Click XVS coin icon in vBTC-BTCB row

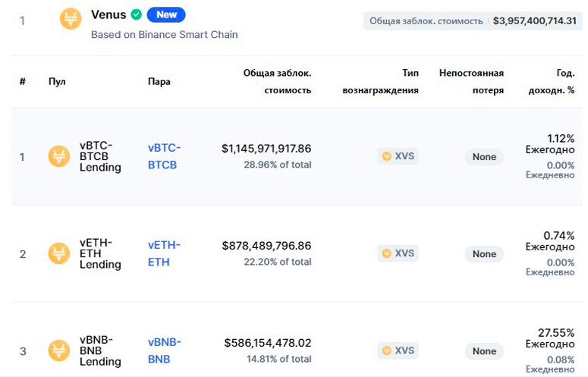pyautogui.click(x=387, y=156)
